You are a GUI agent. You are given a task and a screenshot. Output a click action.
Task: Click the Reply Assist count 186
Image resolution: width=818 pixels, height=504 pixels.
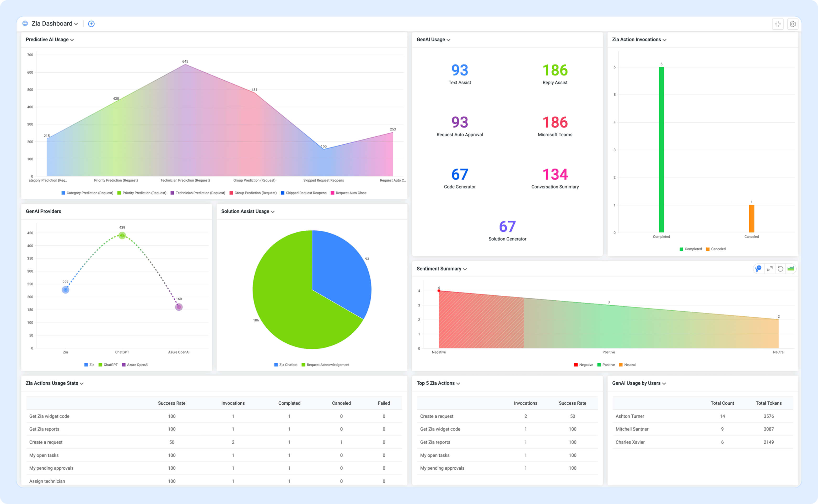coord(555,70)
